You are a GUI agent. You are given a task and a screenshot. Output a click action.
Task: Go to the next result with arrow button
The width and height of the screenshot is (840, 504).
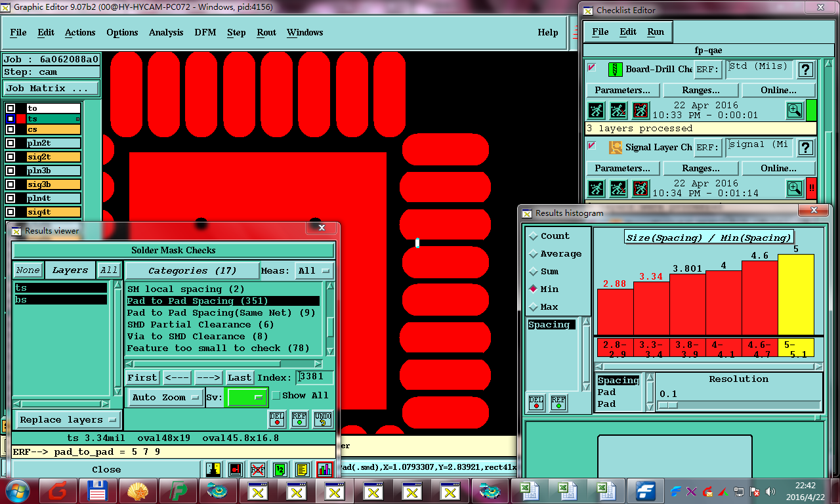208,377
